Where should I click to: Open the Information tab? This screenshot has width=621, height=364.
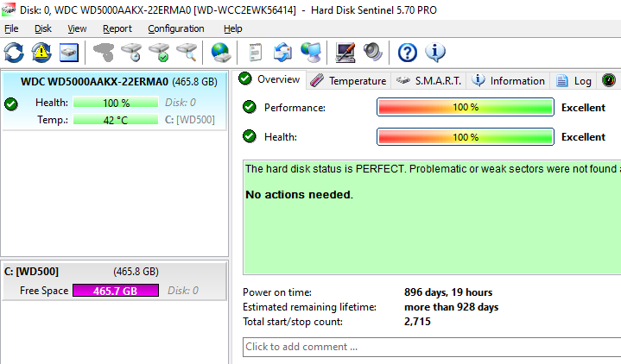(509, 80)
